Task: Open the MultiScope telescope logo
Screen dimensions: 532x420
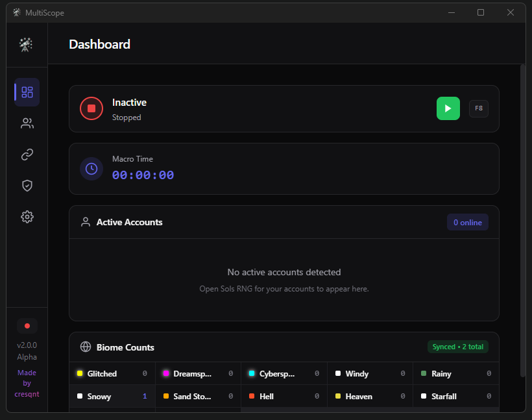Action: [x=26, y=44]
